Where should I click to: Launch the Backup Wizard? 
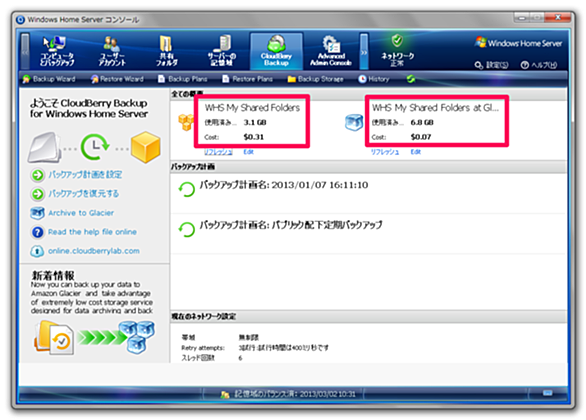(x=49, y=79)
